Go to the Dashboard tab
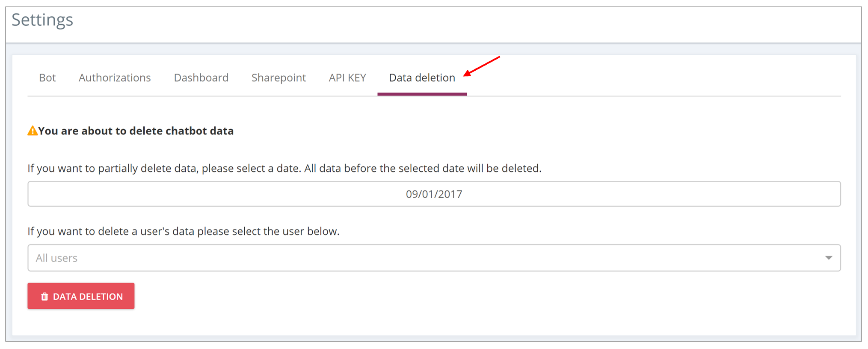This screenshot has width=868, height=349. pyautogui.click(x=201, y=78)
